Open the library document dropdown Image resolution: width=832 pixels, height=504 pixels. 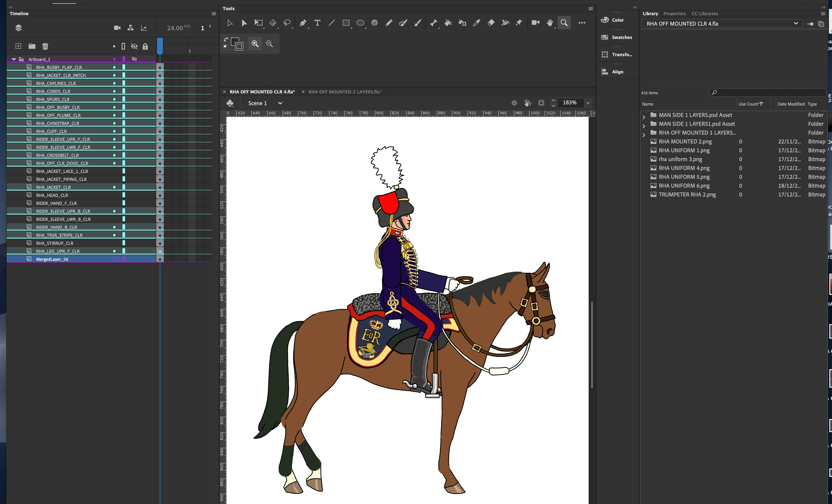[x=796, y=24]
